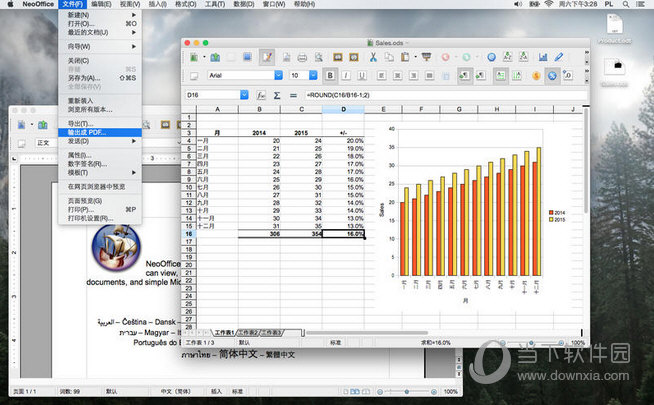Expand the New document arrow in Sales.ods
Screen dimensions: 654x405
204,57
